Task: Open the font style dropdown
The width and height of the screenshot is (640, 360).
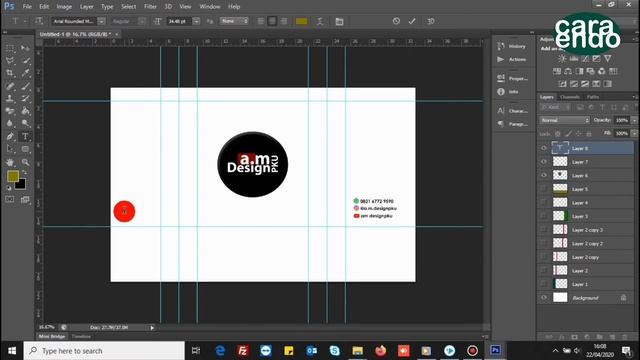Action: (142, 21)
